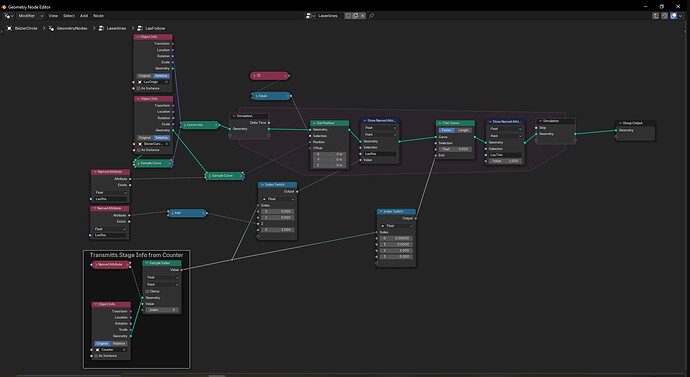690x377 pixels.
Task: Click GeometryNodes in the breadcrumb path
Action: (x=72, y=28)
